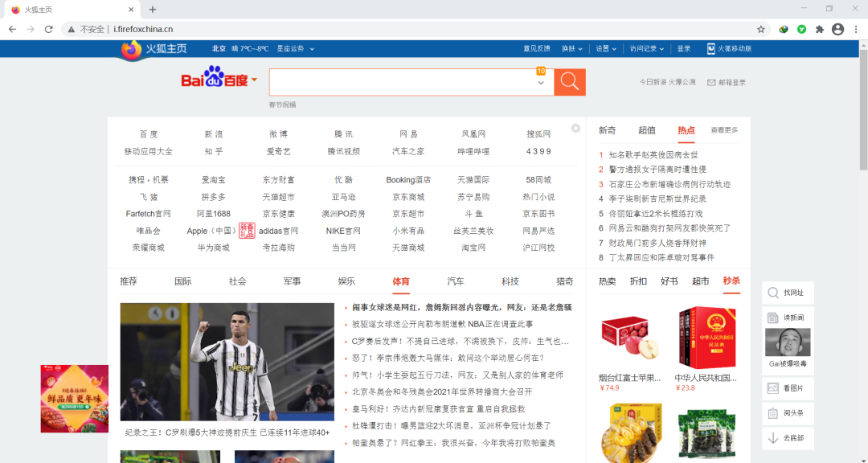
Task: Click the browser address bar URL
Action: [x=143, y=30]
